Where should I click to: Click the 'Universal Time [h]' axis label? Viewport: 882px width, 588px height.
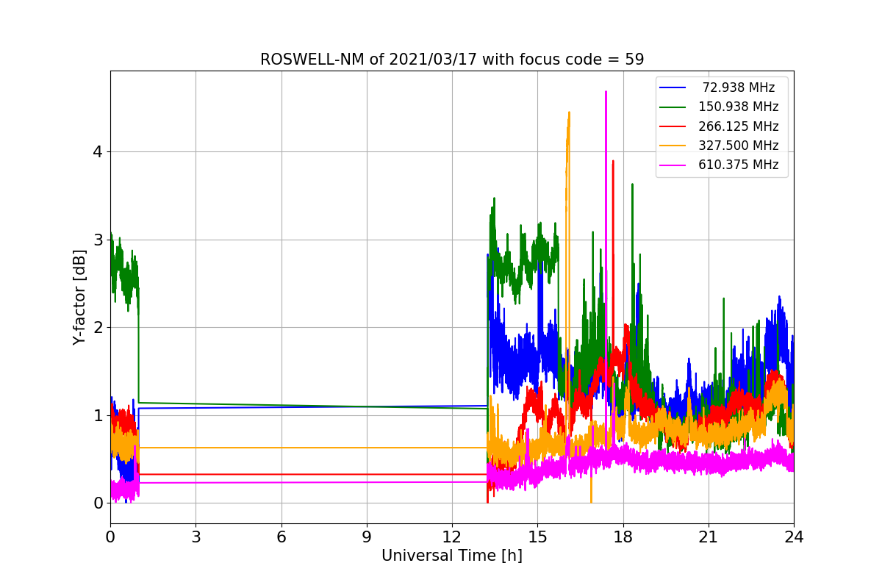(452, 556)
